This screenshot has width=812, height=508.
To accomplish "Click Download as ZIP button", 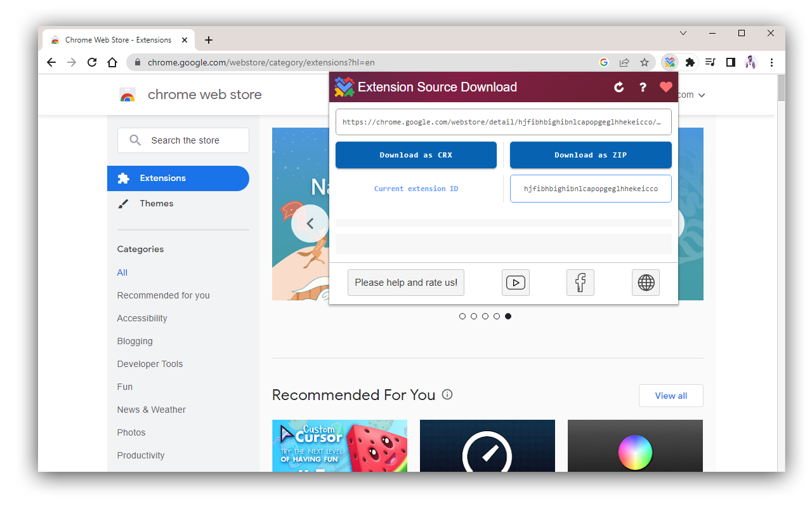I will coord(591,155).
